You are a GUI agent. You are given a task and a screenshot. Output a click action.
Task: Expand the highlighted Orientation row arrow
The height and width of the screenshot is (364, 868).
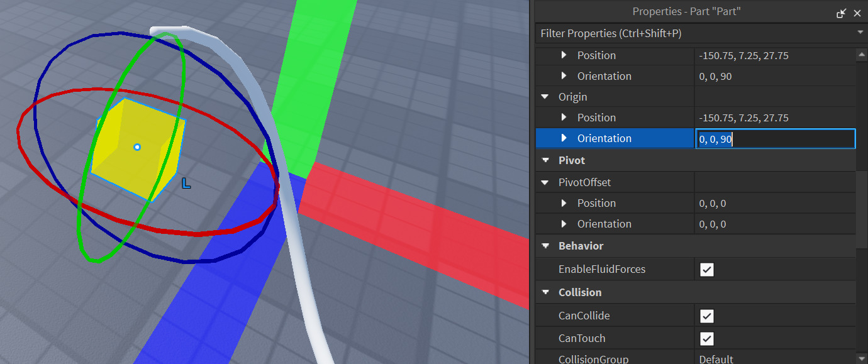click(x=564, y=138)
